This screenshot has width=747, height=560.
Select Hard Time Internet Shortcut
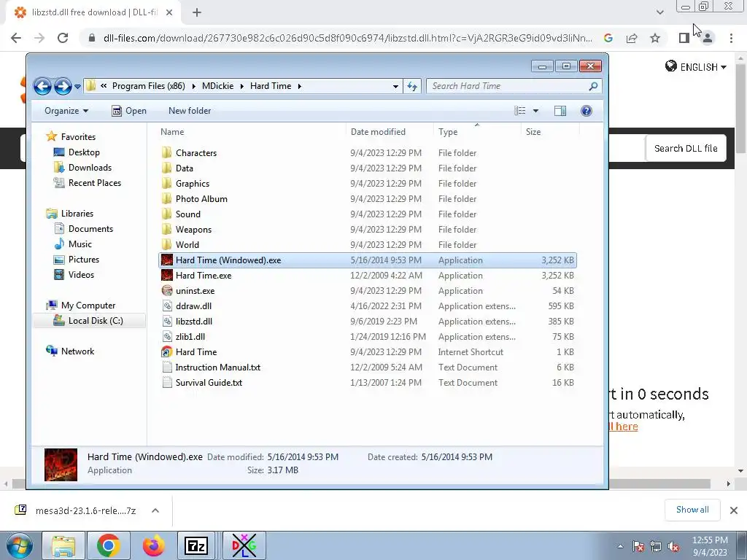click(x=367, y=352)
